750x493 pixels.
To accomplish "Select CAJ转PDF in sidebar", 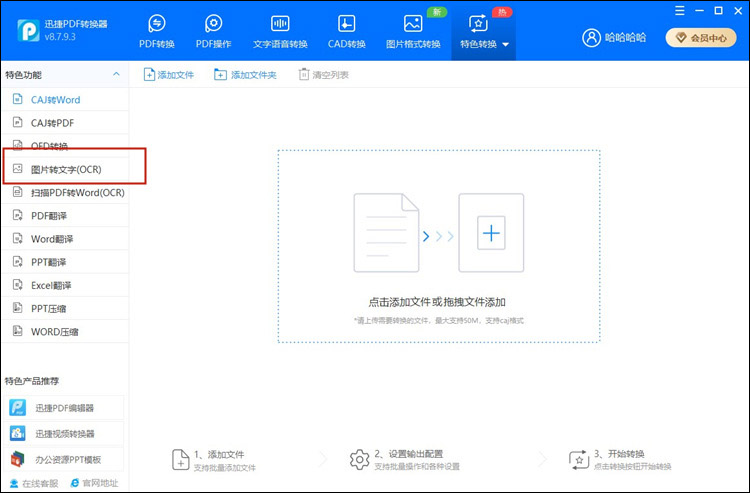I will pos(52,122).
